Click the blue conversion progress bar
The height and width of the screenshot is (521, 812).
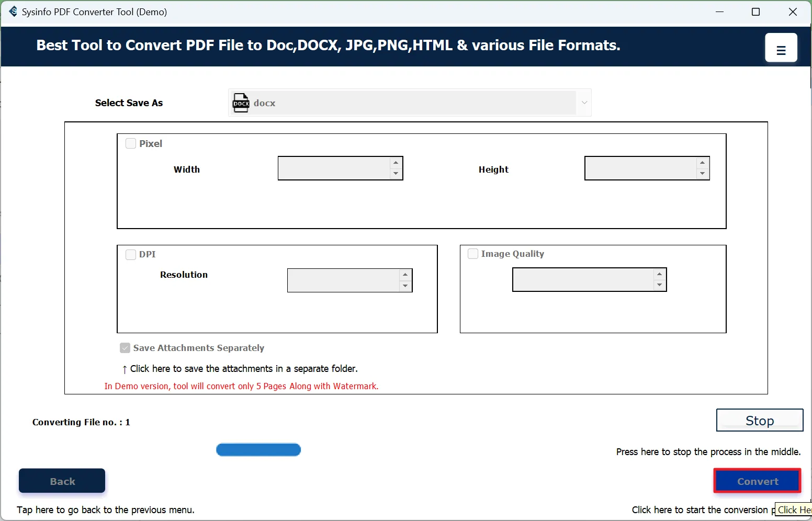[x=258, y=450]
